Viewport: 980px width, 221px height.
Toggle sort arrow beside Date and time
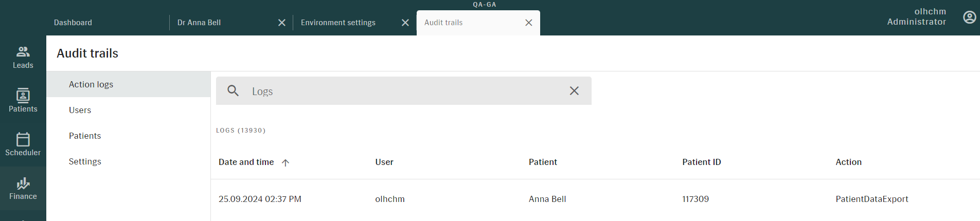coord(286,162)
